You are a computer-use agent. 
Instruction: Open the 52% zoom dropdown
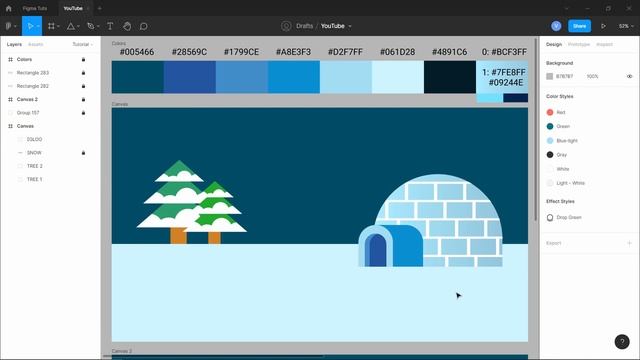(x=626, y=26)
